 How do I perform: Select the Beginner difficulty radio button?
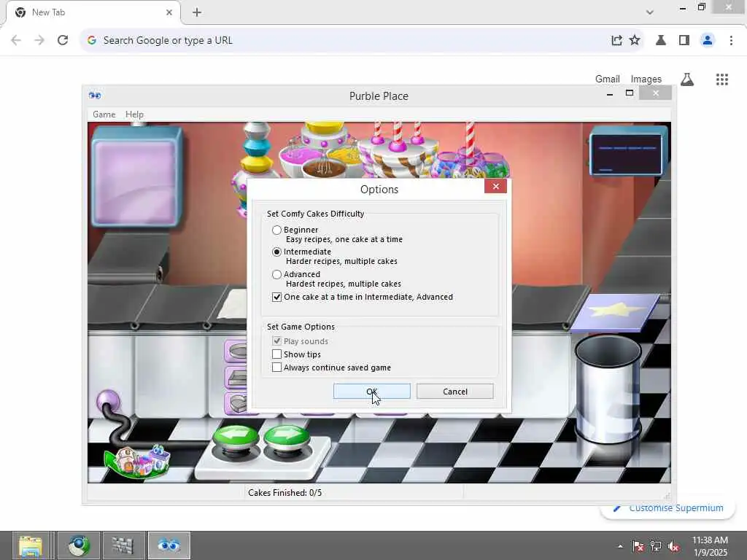coord(276,230)
